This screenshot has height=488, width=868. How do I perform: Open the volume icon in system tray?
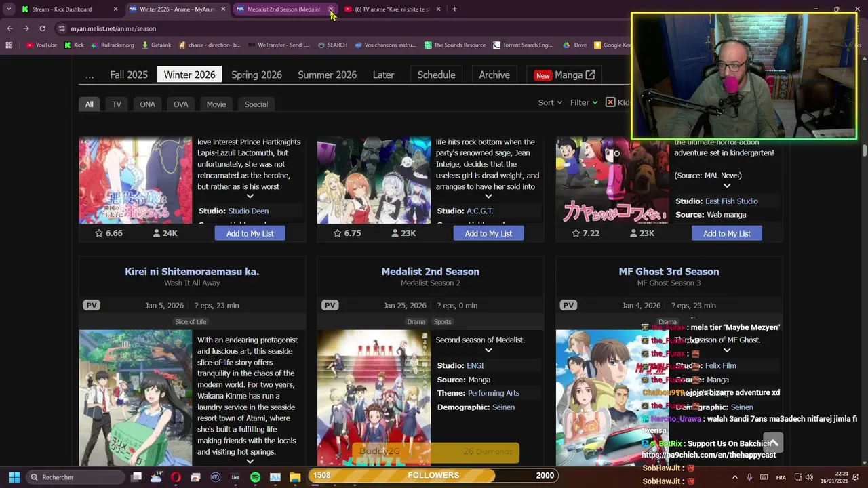pos(809,477)
